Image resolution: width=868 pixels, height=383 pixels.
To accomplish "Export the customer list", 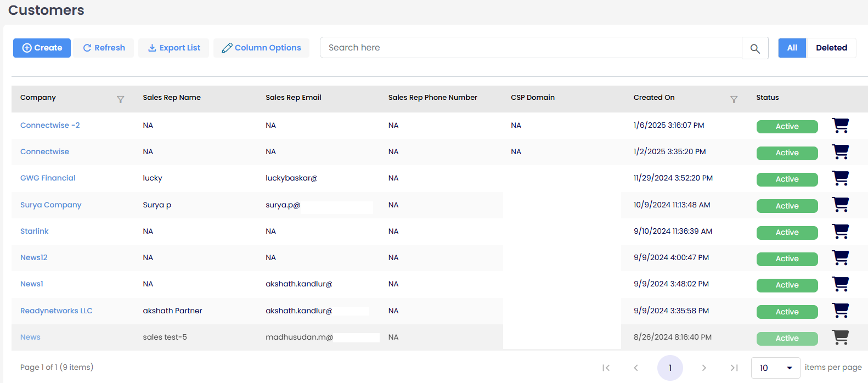I will point(173,48).
